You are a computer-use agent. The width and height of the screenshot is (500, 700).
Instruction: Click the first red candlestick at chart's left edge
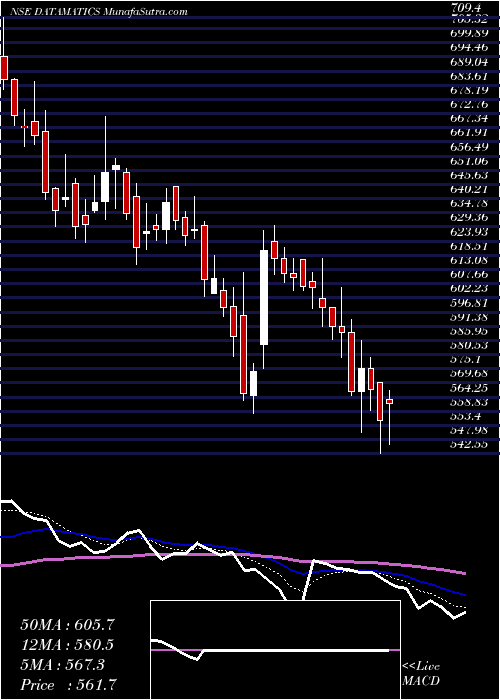point(4,68)
